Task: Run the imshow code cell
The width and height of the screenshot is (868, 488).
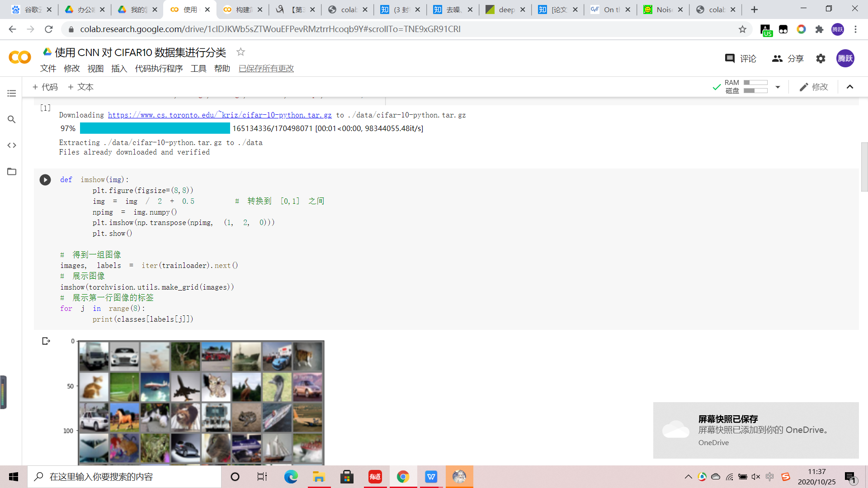Action: click(x=45, y=180)
